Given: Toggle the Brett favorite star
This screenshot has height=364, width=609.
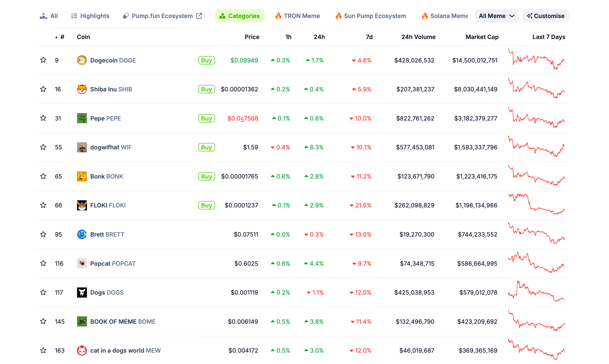Looking at the screenshot, I should pyautogui.click(x=43, y=234).
